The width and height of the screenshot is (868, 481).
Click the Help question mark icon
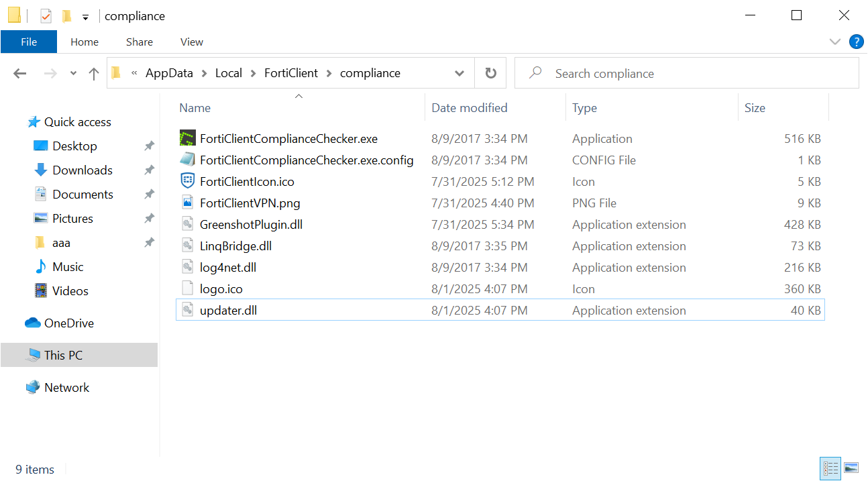(856, 42)
